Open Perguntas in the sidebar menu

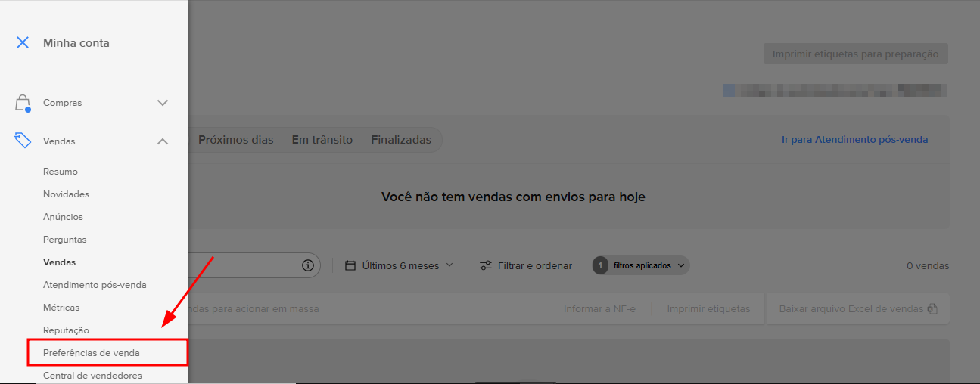[x=65, y=240]
